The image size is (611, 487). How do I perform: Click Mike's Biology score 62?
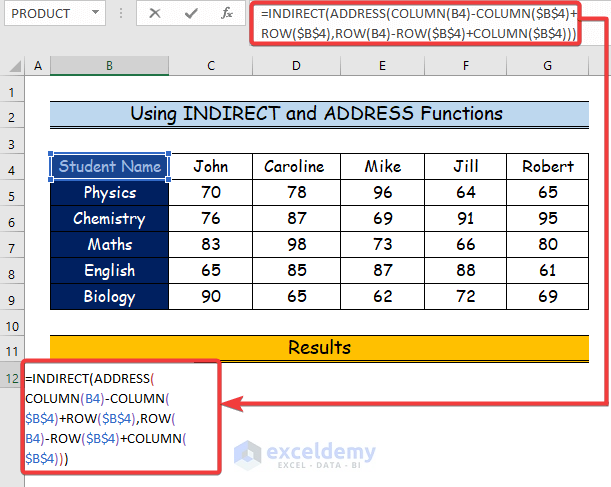pos(382,296)
